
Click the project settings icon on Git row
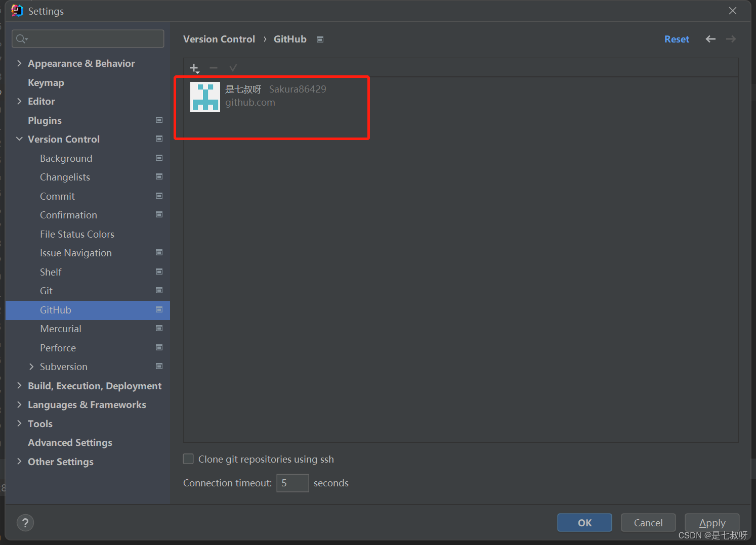[159, 291]
